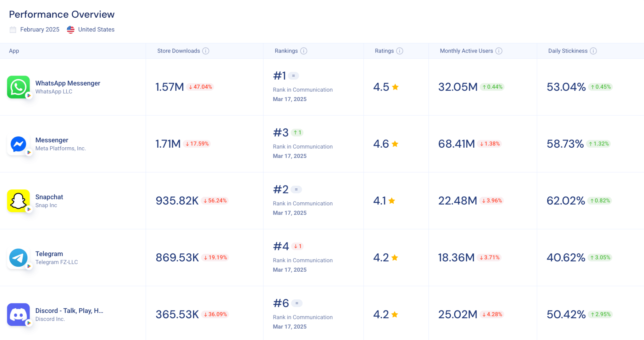Click the 1.57M downloads value
The height and width of the screenshot is (340, 644).
point(170,87)
